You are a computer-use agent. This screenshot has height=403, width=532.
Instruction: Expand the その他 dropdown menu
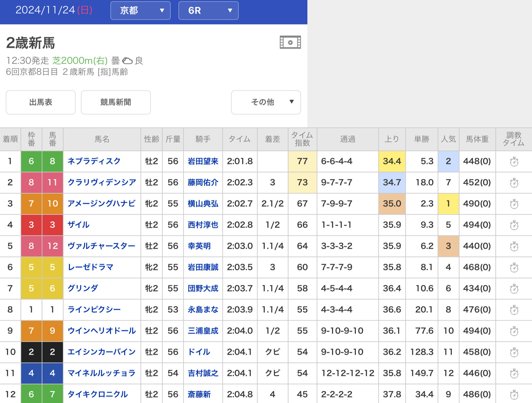[x=266, y=102]
